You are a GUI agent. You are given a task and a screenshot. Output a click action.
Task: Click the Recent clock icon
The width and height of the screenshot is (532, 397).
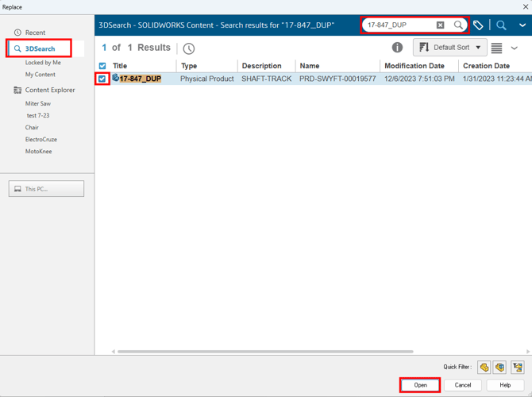click(17, 33)
